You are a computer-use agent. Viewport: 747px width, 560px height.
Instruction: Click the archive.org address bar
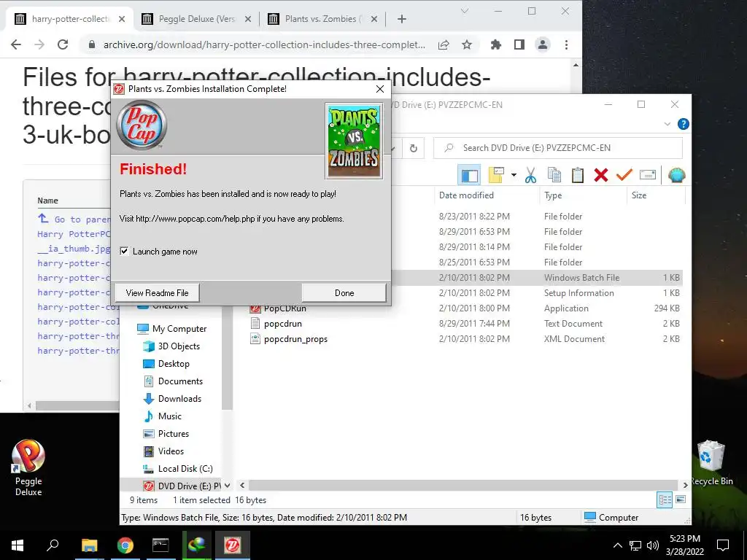[264, 44]
